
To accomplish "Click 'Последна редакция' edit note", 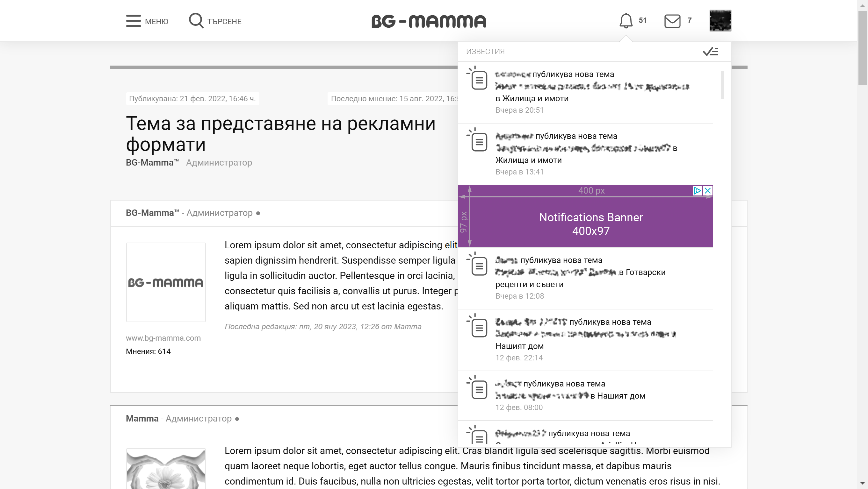I will pos(323,326).
